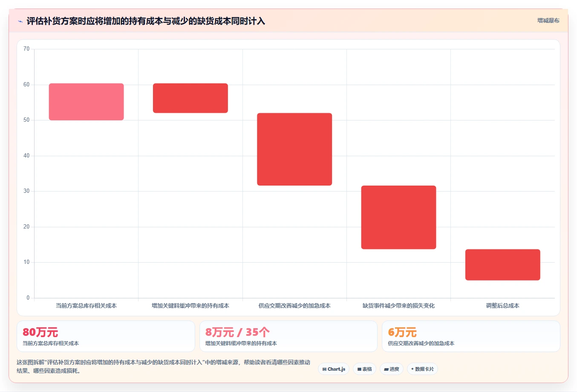The width and height of the screenshot is (577, 392).
Task: Click the 6万元 card caption text
Action: (421, 343)
